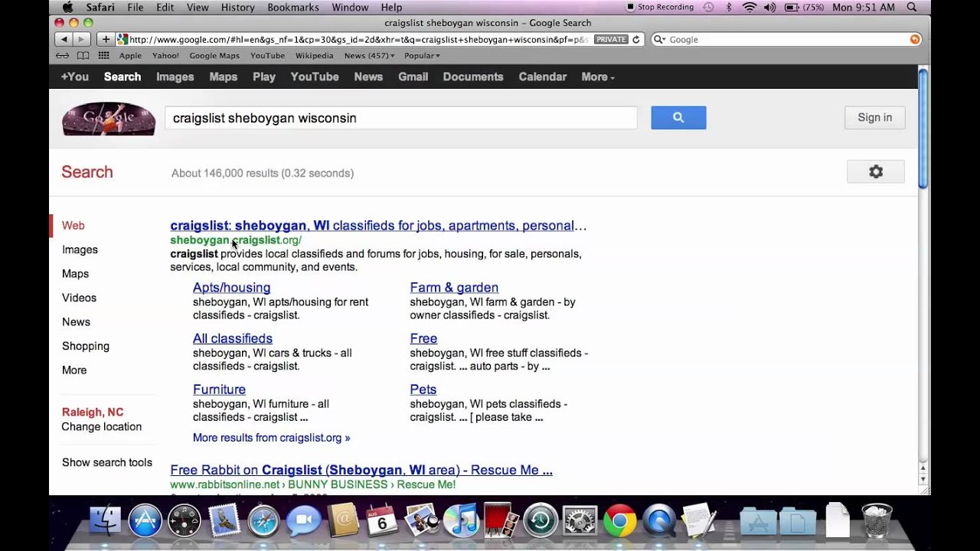
Task: Open Farm & garden sitelink
Action: 454,288
